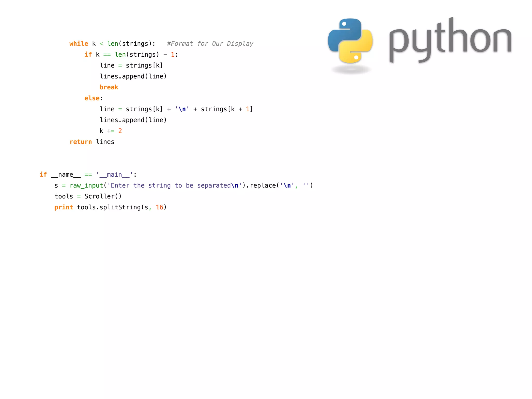
Task: Click the 'lines.append(line)' line under else
Action: 133,120
